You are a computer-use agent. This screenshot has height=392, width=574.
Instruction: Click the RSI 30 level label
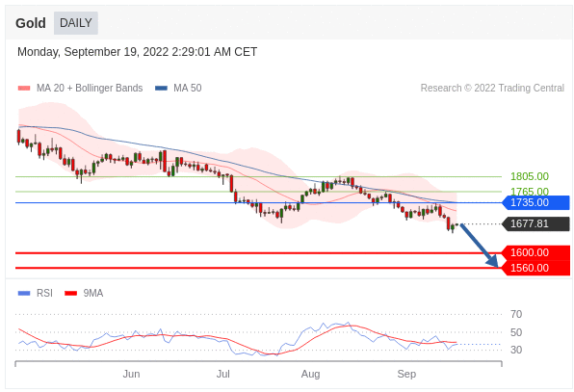click(516, 350)
